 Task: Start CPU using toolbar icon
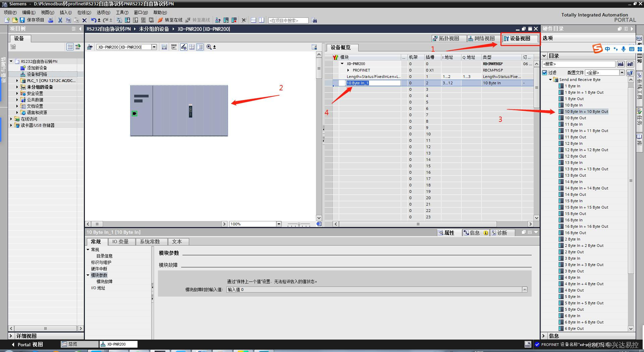[226, 20]
